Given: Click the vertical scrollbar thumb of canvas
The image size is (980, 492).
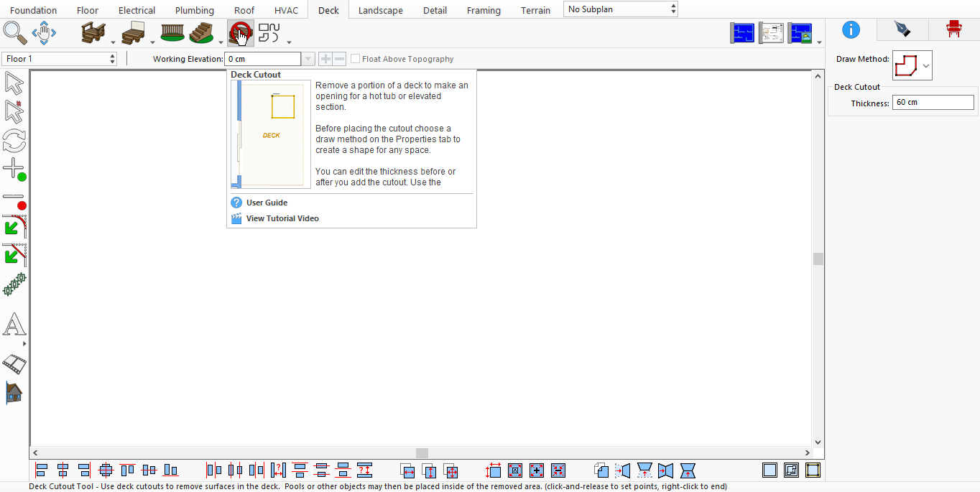Looking at the screenshot, I should pyautogui.click(x=818, y=259).
